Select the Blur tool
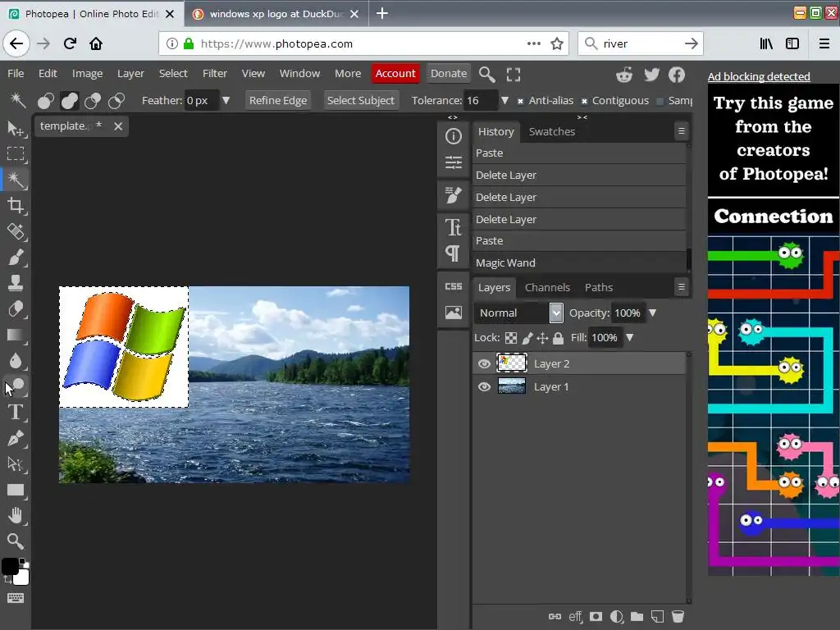The image size is (840, 630). point(15,361)
